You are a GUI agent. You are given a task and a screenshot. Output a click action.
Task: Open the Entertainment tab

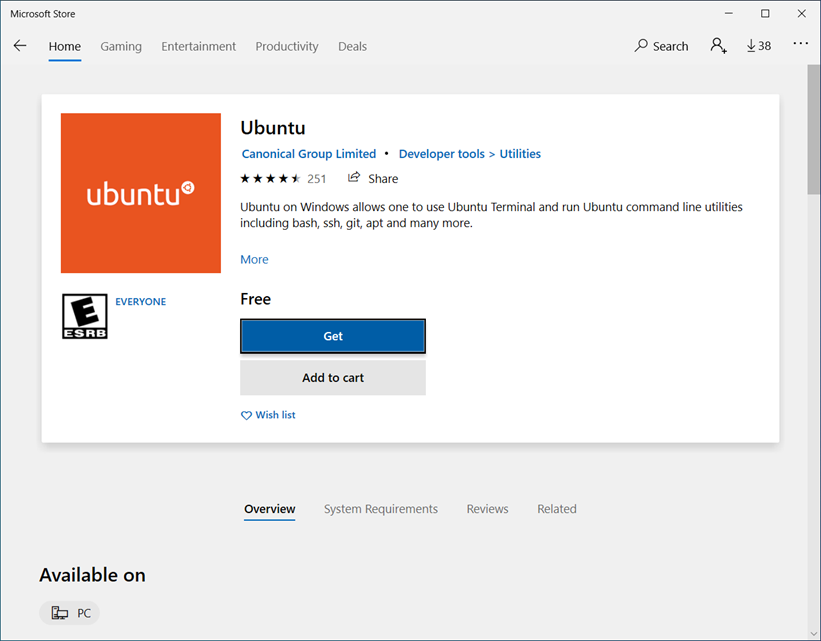pyautogui.click(x=198, y=47)
